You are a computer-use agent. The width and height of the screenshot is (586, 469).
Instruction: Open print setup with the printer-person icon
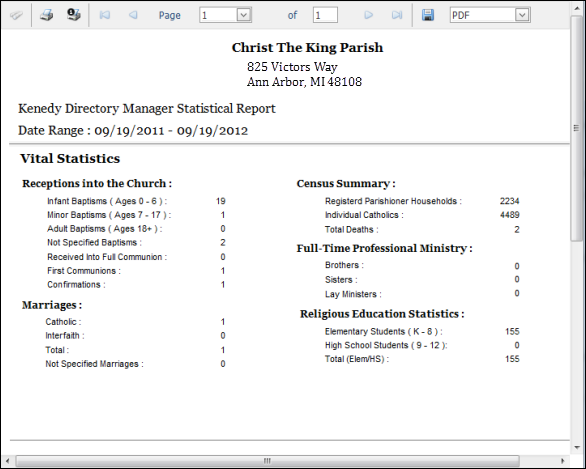pyautogui.click(x=74, y=15)
